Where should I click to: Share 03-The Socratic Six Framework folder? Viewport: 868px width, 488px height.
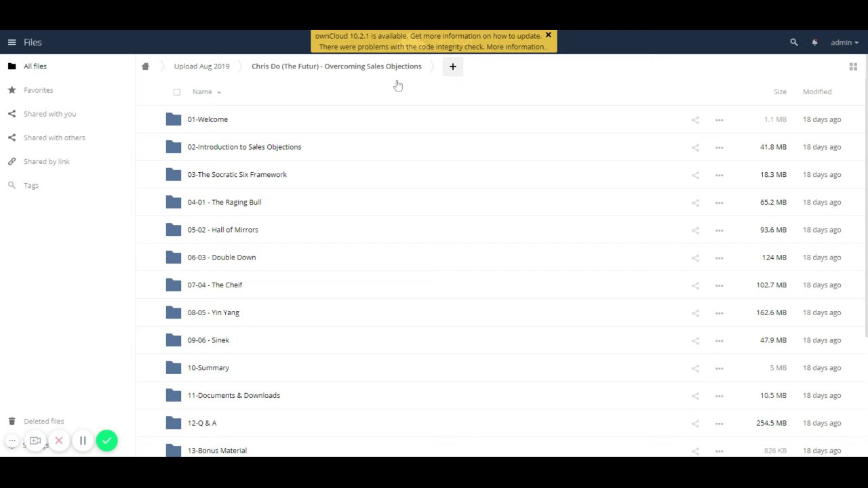coord(695,175)
